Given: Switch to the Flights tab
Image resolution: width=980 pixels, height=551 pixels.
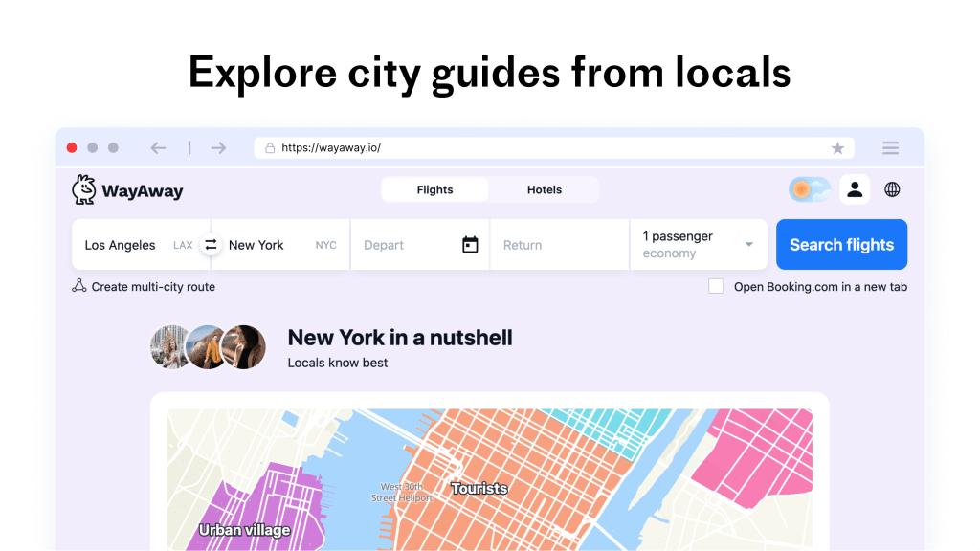Looking at the screenshot, I should click(434, 189).
